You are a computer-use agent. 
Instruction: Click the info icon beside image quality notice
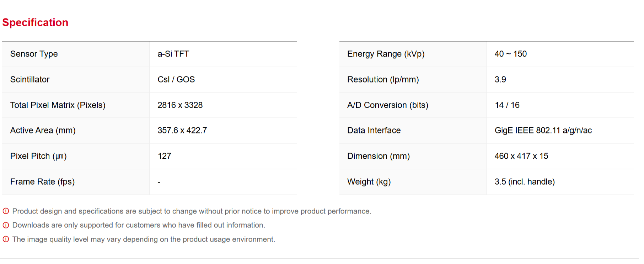tap(6, 239)
